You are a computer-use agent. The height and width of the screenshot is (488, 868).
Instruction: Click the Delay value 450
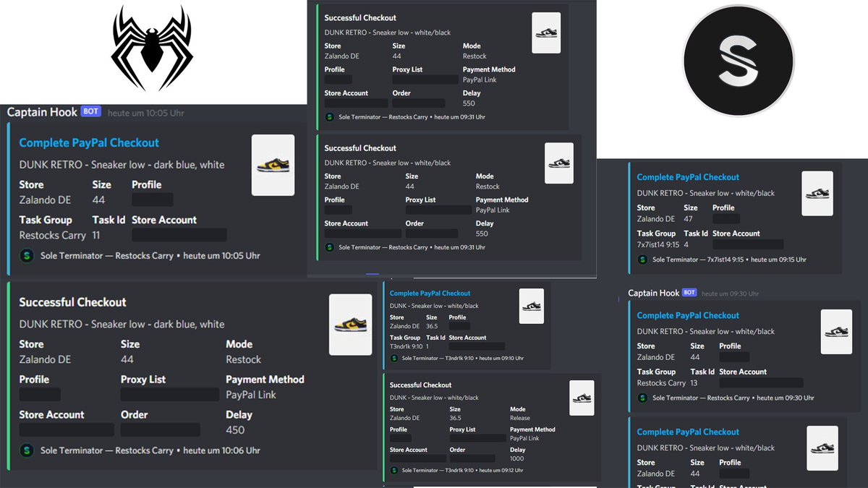[235, 430]
